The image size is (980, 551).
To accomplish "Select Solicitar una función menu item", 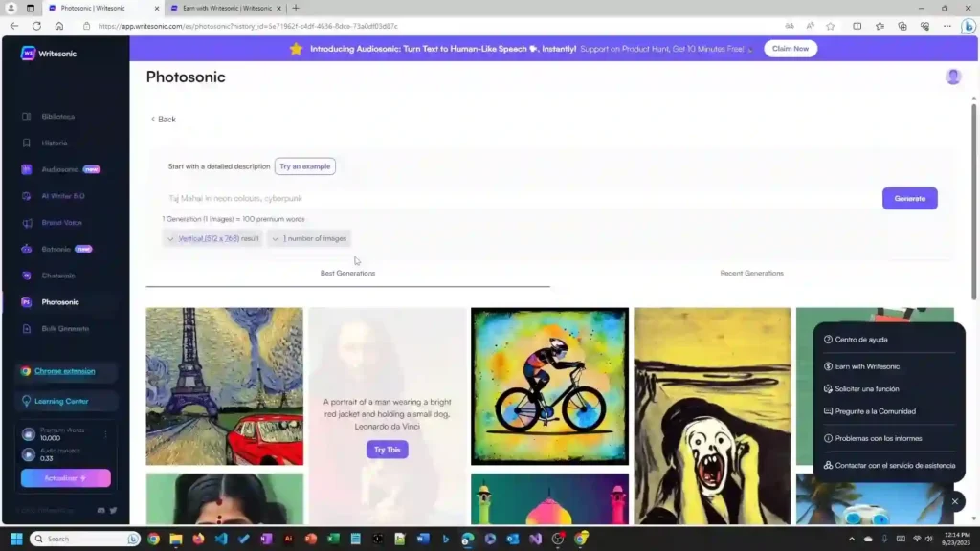I will pyautogui.click(x=866, y=389).
